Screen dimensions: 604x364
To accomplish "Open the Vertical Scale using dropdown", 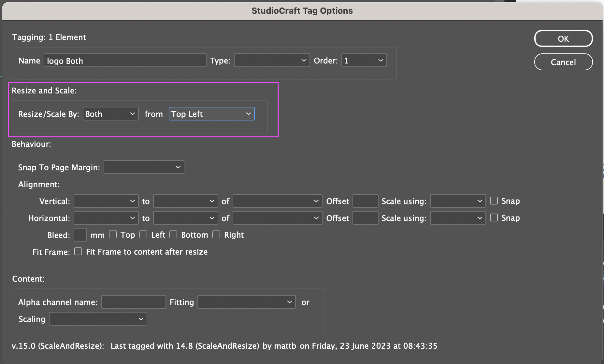I will coord(458,201).
